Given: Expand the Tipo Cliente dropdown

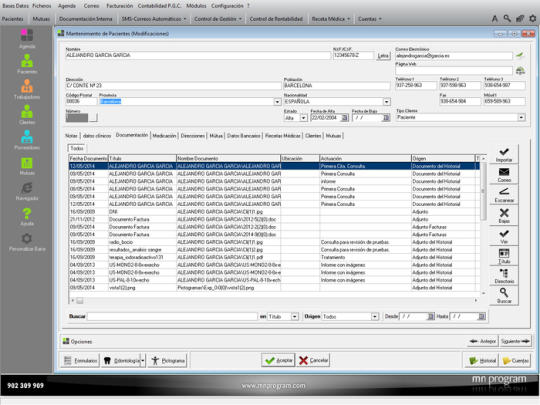Looking at the screenshot, I should point(521,117).
